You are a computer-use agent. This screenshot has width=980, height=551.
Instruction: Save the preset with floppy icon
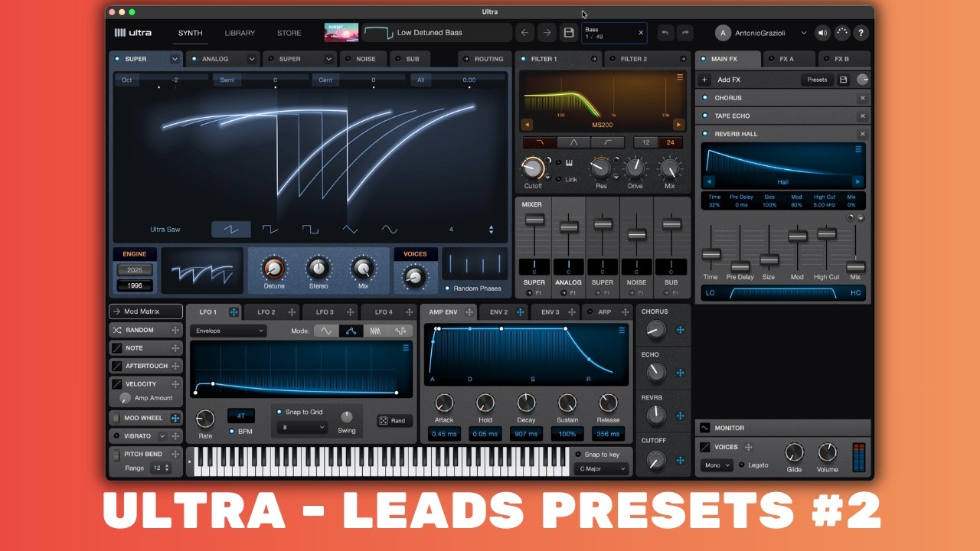click(x=568, y=33)
